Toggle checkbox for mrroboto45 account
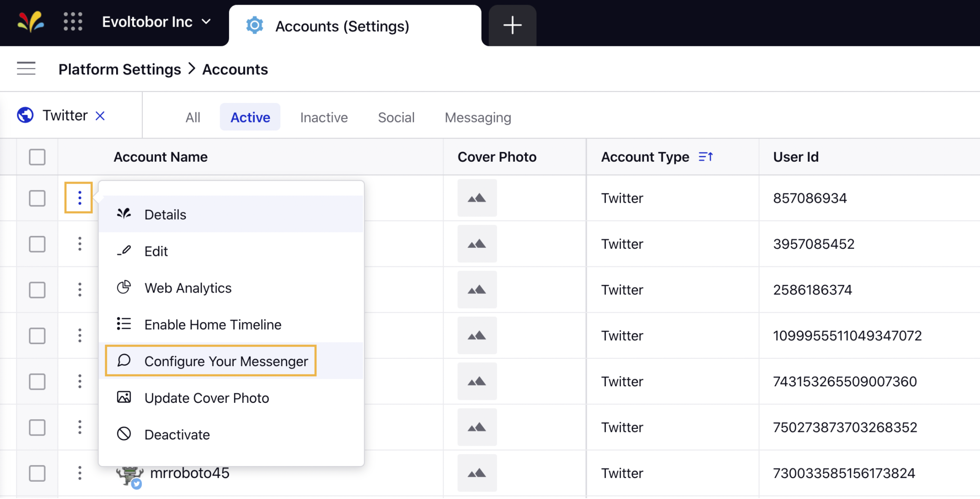The width and height of the screenshot is (980, 499). tap(36, 473)
